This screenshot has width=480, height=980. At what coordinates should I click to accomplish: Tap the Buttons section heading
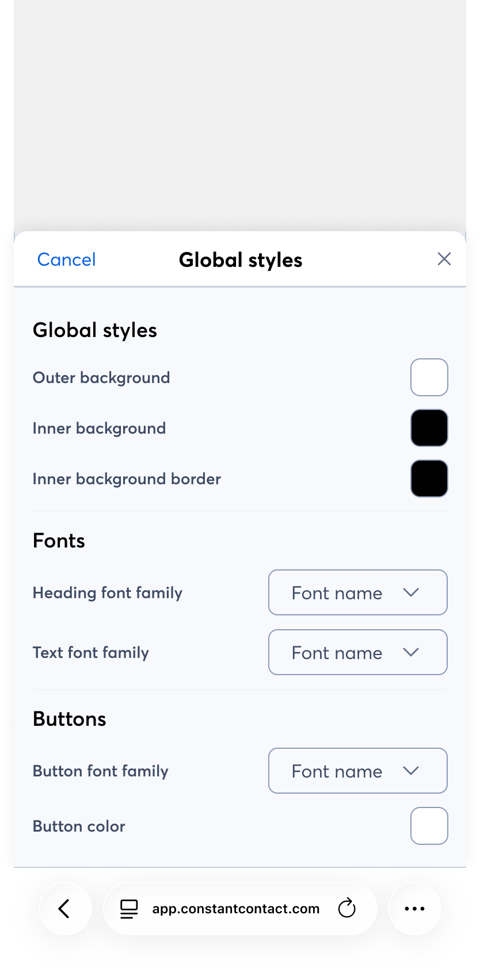coord(70,719)
